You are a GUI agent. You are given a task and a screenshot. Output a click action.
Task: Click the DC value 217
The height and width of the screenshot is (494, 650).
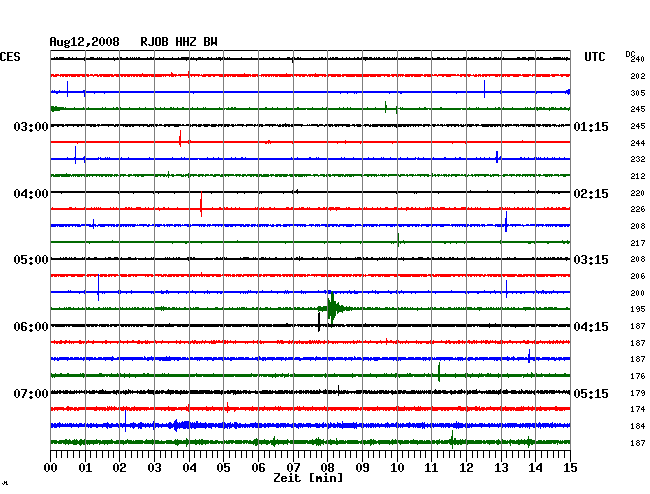point(638,243)
